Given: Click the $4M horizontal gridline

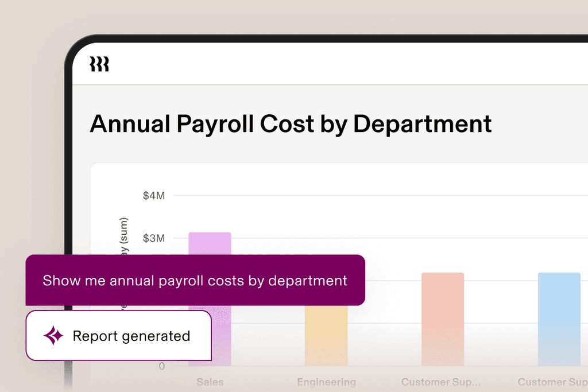Looking at the screenshot, I should 381,195.
